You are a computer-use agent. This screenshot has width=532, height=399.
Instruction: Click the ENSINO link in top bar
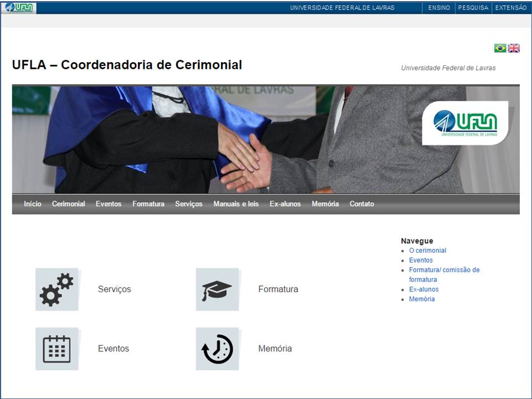439,8
